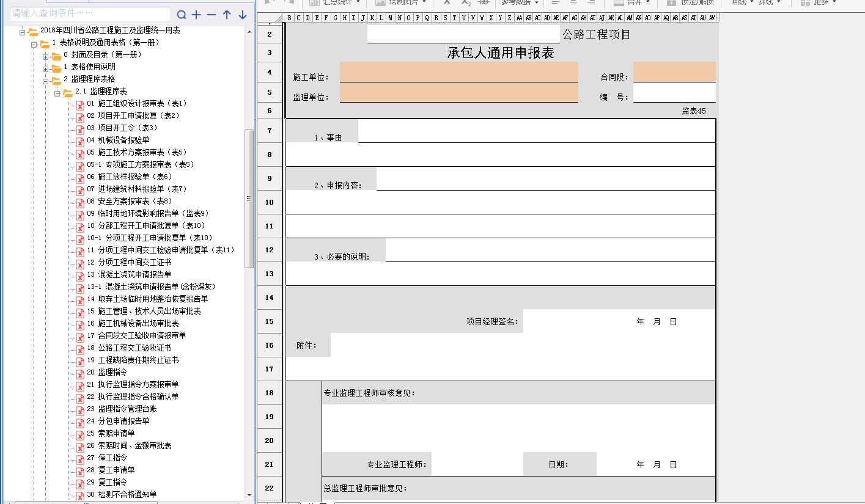Open 10 分部工程开工申请批复单（表10）

pyautogui.click(x=146, y=225)
